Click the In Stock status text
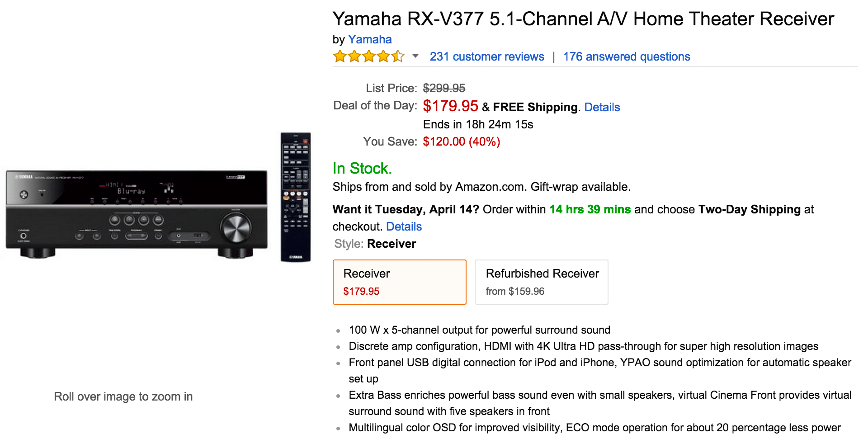The image size is (868, 434). [362, 168]
